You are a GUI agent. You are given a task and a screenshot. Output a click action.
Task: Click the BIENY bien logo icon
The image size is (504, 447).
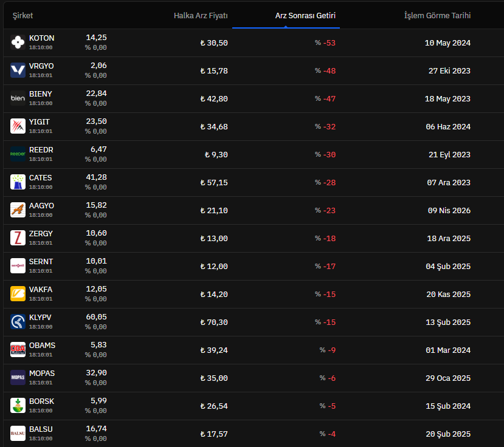[18, 98]
